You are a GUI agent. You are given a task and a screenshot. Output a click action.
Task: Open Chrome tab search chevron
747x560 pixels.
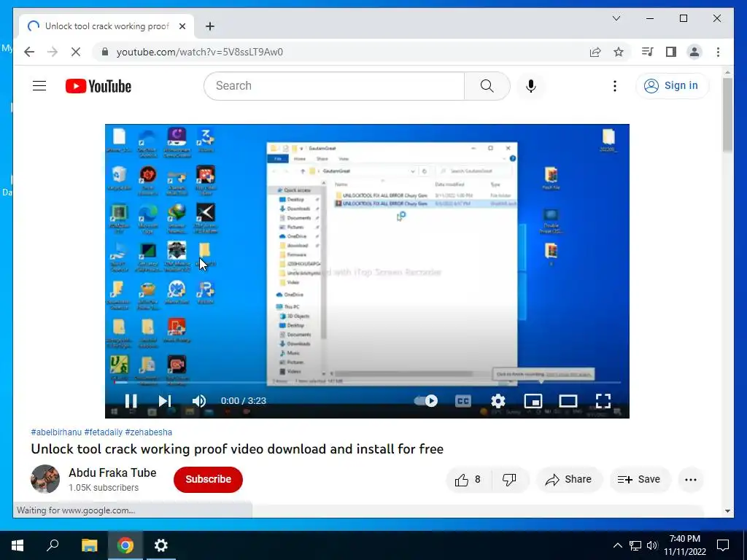(x=616, y=18)
